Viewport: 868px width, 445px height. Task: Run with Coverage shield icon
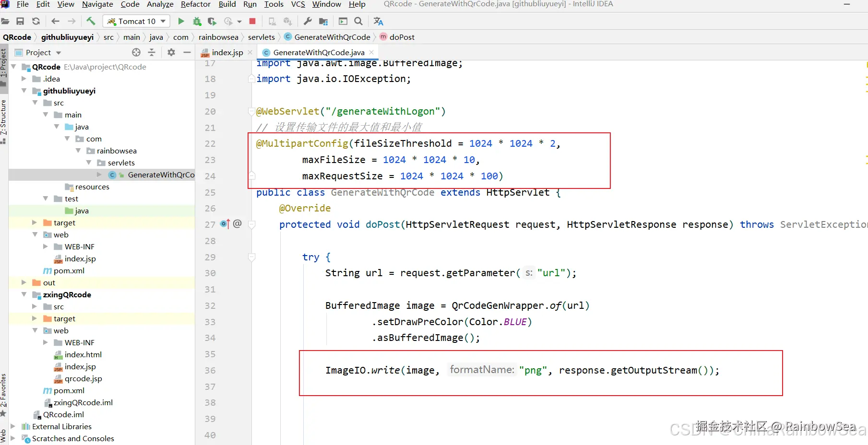coord(212,21)
